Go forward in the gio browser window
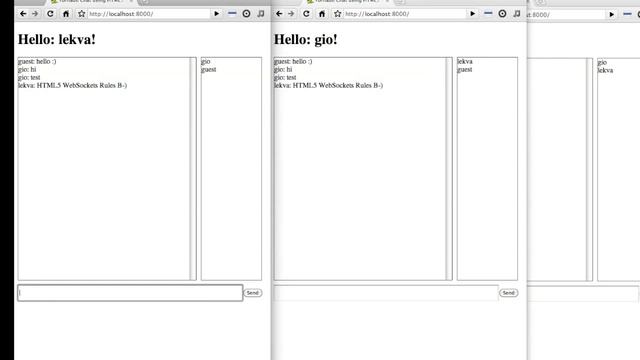640x360 pixels. click(x=291, y=14)
